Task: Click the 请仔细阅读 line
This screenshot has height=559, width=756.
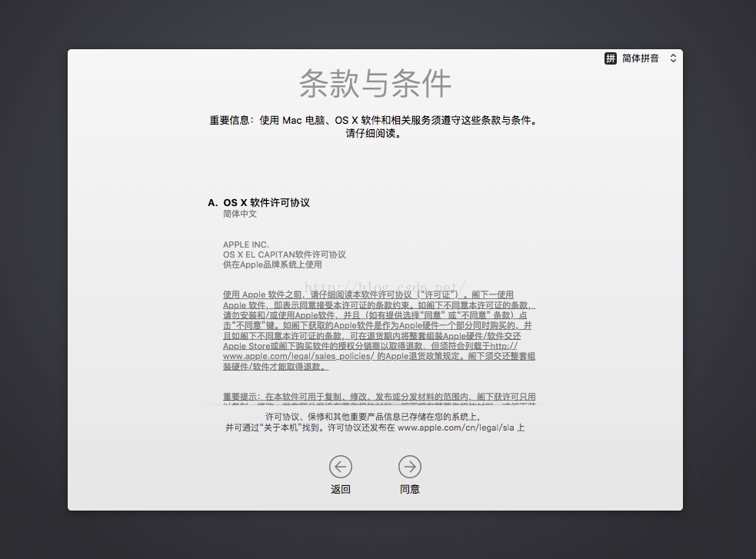Action: click(x=374, y=134)
